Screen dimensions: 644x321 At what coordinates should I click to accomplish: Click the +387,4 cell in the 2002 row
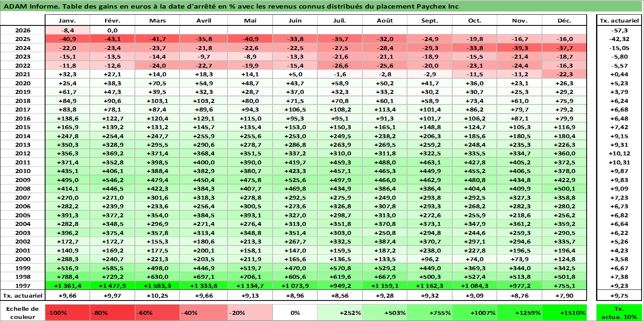pyautogui.click(x=385, y=241)
